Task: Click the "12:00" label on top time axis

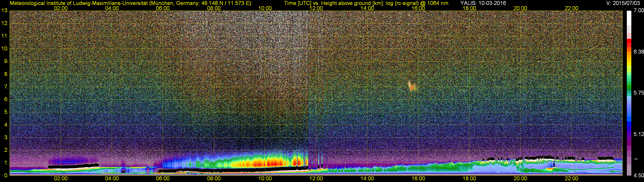Action: pyautogui.click(x=316, y=8)
